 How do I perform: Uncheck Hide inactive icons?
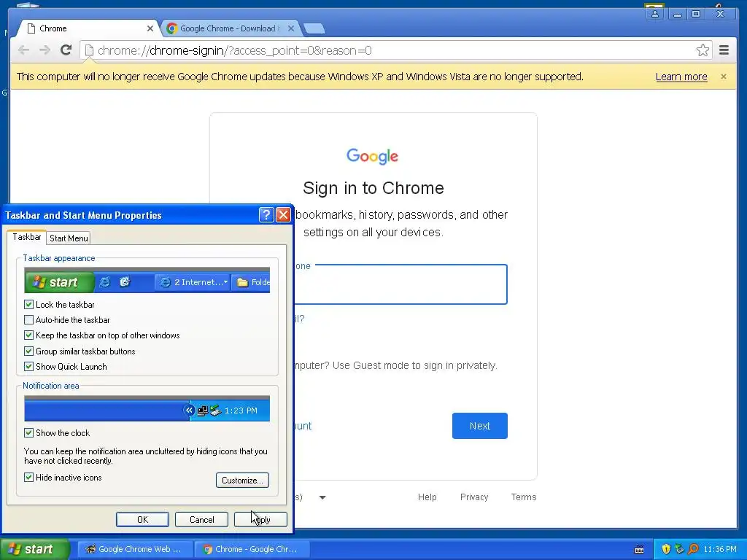point(28,477)
